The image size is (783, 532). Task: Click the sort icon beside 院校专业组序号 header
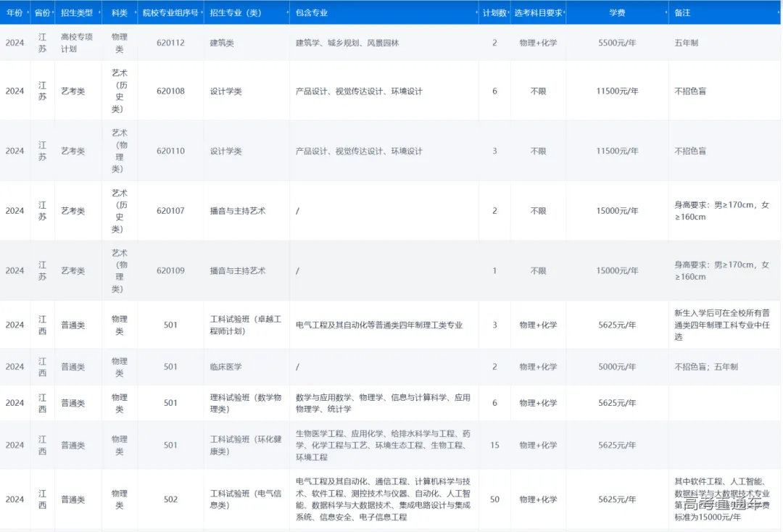(x=202, y=12)
